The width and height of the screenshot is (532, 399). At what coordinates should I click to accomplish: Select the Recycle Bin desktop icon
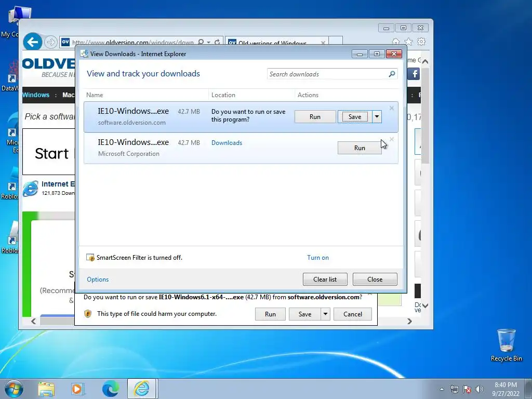coord(506,345)
